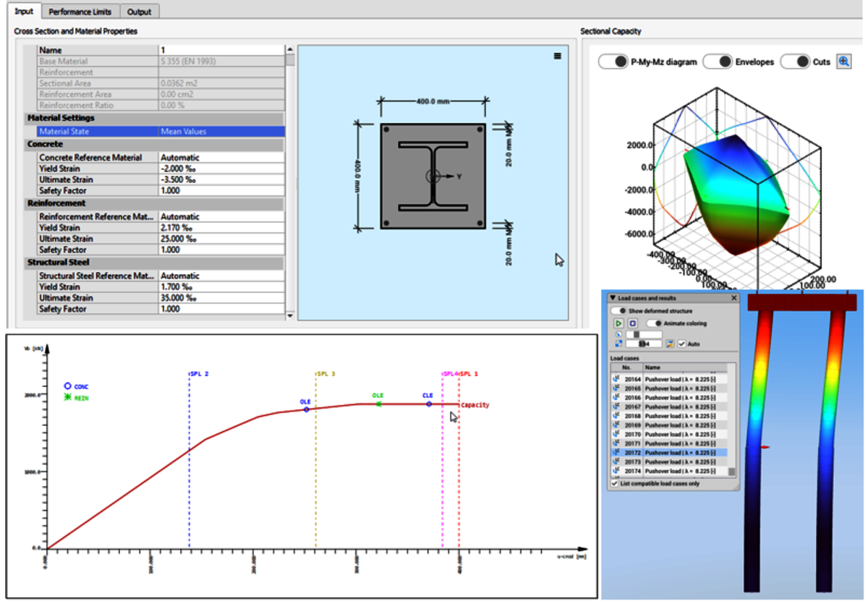Click the load step picker icon beside Auto
868x604 pixels.
pyautogui.click(x=670, y=344)
